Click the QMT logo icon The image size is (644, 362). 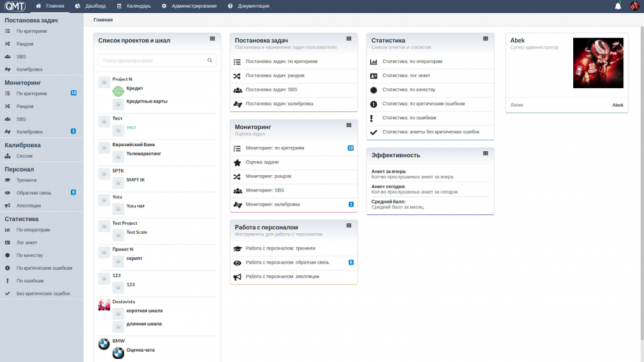(15, 6)
